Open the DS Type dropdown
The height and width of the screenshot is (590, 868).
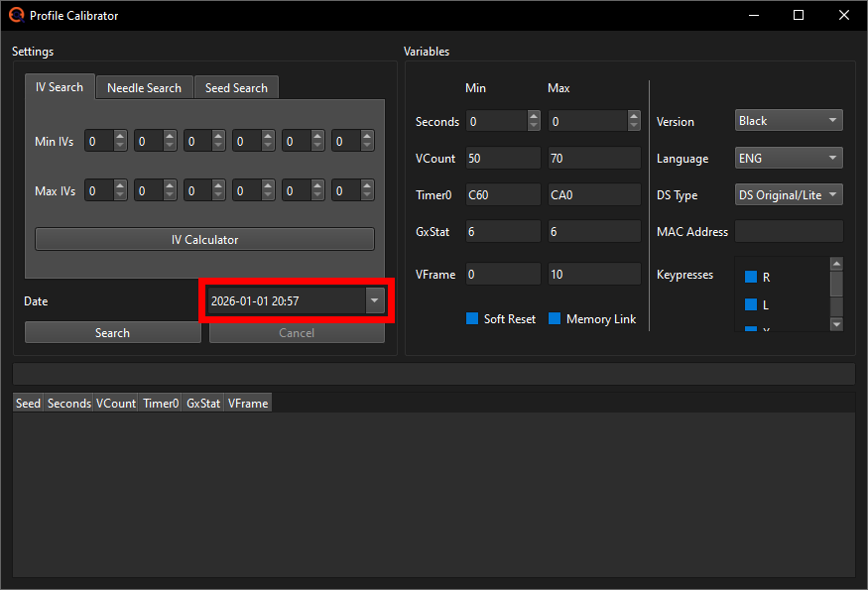point(789,194)
